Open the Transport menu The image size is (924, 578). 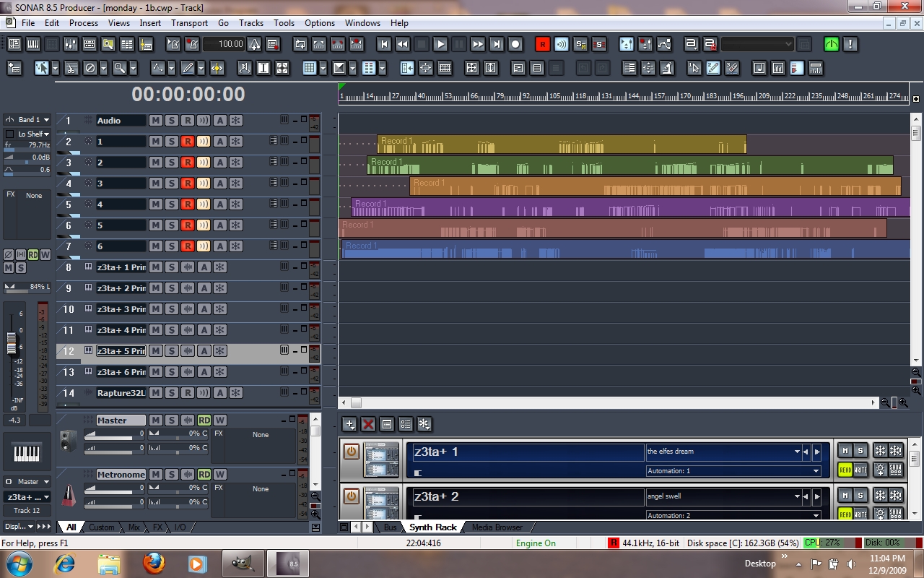(189, 23)
